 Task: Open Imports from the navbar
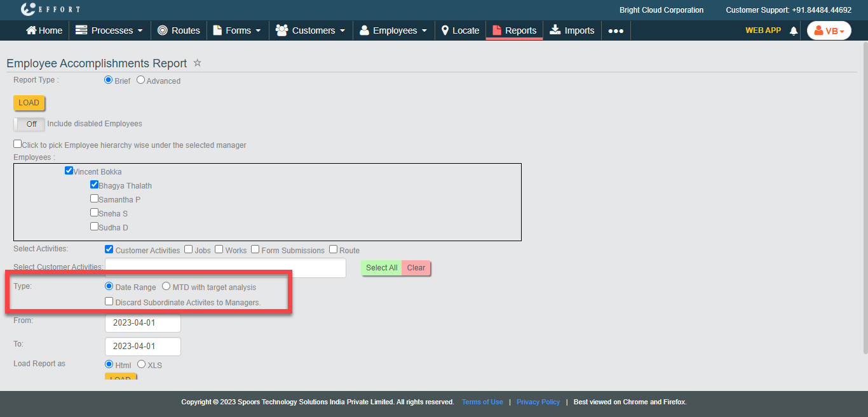pos(572,30)
